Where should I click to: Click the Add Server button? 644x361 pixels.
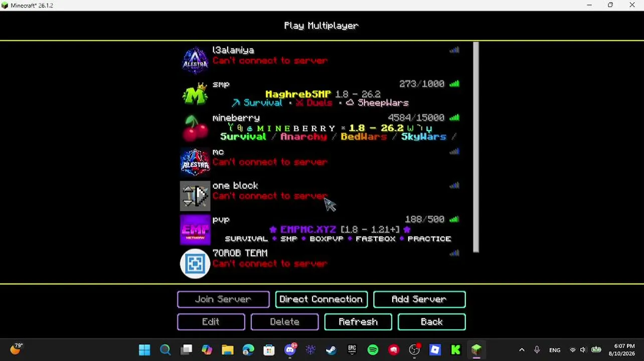coord(419,299)
